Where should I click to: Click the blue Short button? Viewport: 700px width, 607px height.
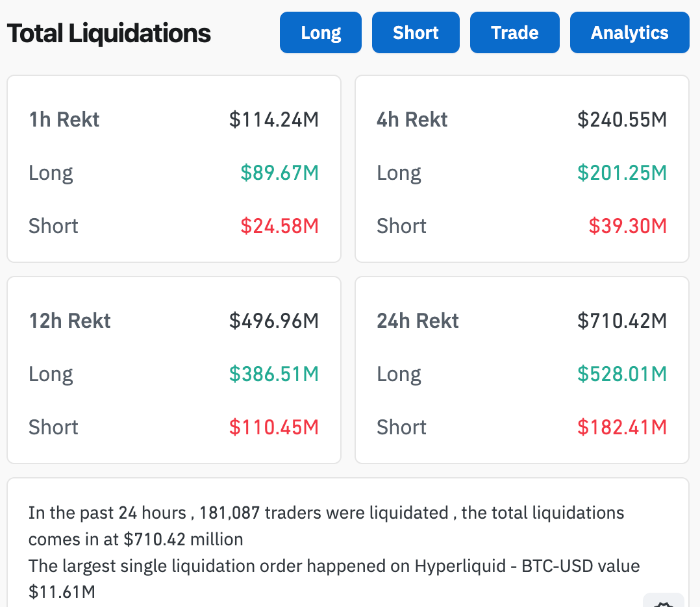416,32
